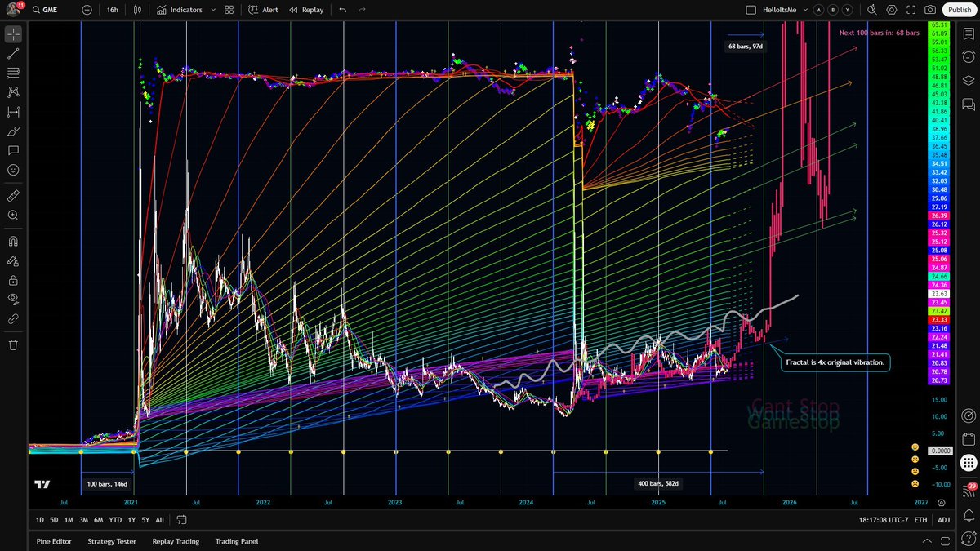The width and height of the screenshot is (980, 551).
Task: Open the alerts alarm clock in right sidebar
Action: (969, 57)
